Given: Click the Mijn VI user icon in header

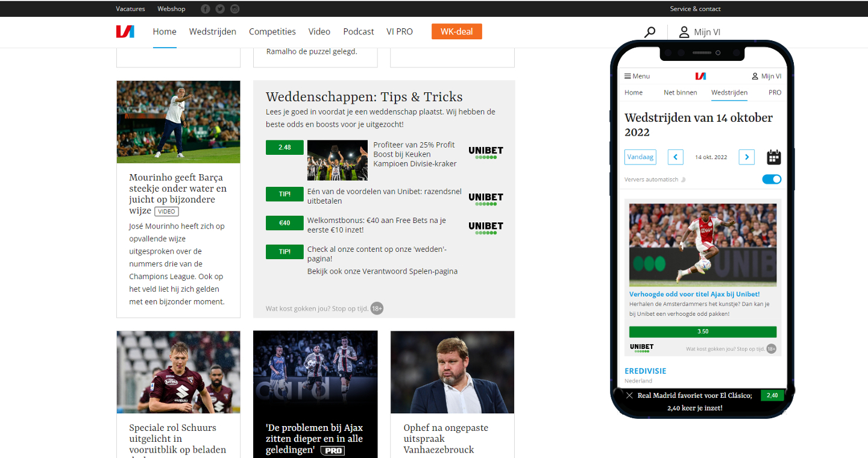Looking at the screenshot, I should pos(684,32).
